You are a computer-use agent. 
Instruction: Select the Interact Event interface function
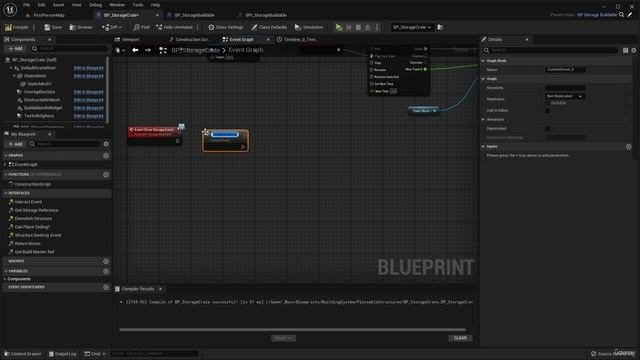28,202
